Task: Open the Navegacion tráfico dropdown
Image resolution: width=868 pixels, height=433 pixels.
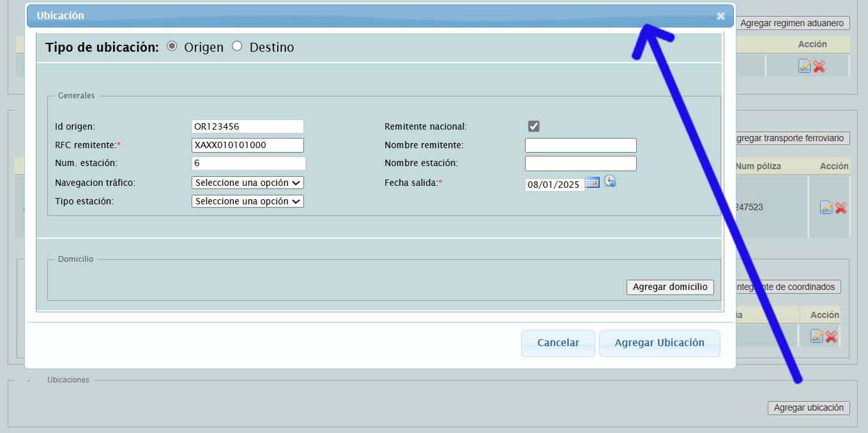Action: (x=248, y=183)
